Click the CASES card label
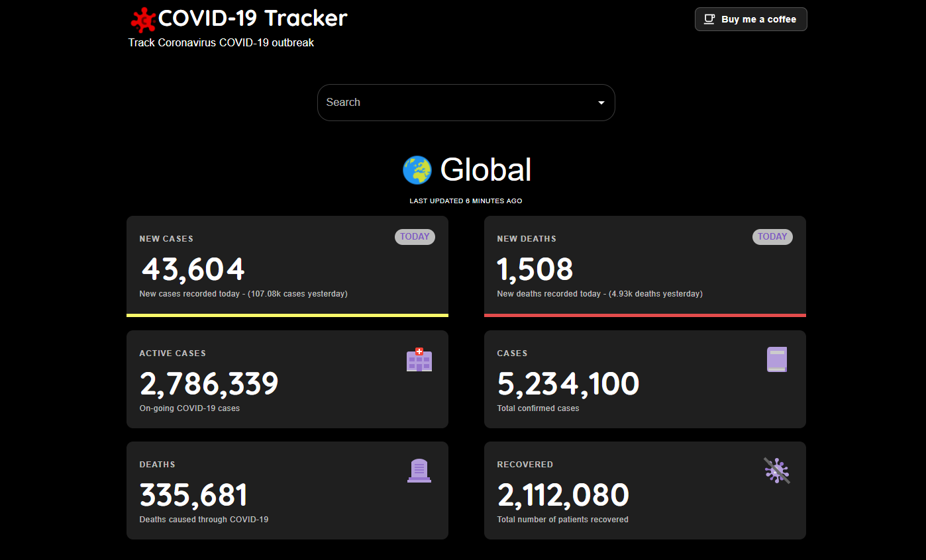The height and width of the screenshot is (560, 926). [x=513, y=353]
